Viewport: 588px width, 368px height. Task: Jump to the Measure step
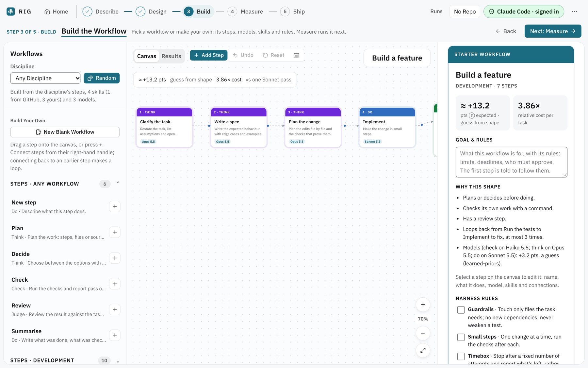pyautogui.click(x=246, y=11)
